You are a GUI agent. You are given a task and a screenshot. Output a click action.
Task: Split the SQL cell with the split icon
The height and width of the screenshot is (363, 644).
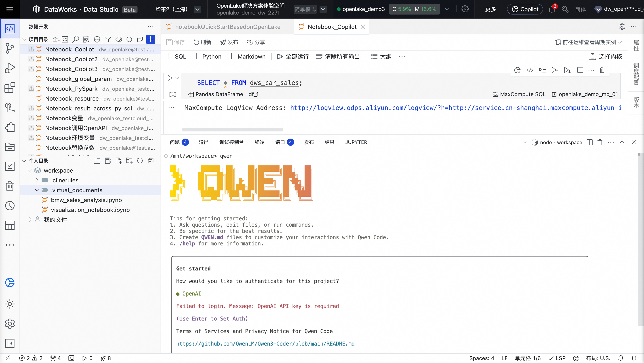pos(580,70)
